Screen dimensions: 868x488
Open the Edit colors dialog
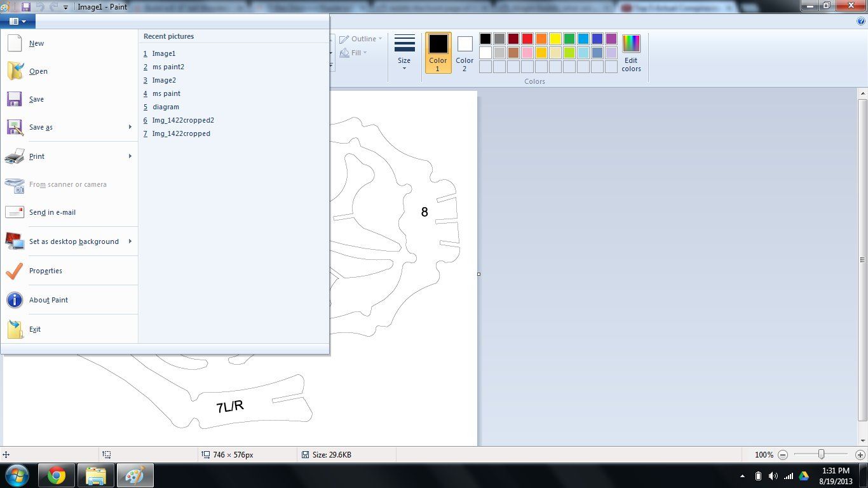tap(631, 53)
